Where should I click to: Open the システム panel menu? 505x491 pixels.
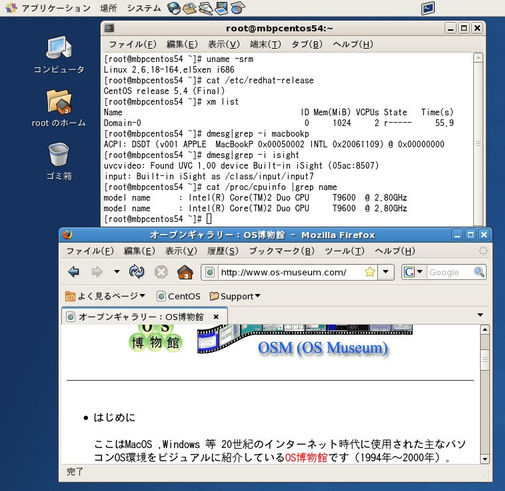(x=144, y=8)
